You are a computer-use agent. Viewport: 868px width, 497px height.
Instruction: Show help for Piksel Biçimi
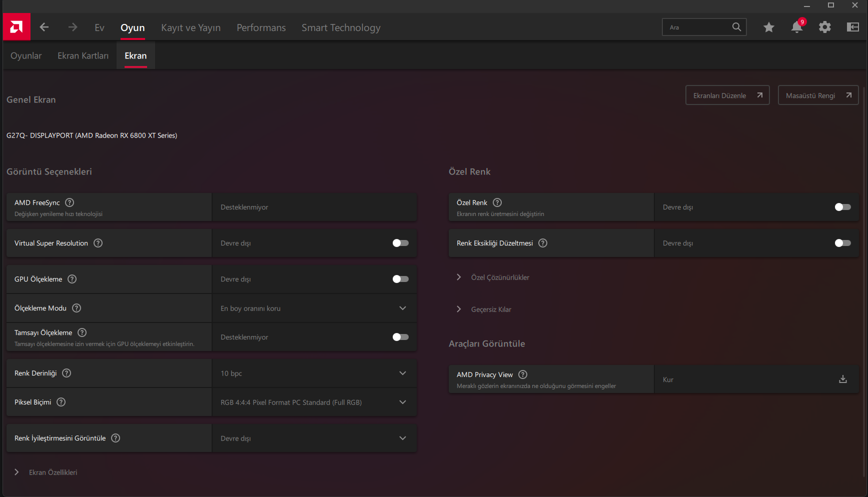click(x=61, y=402)
